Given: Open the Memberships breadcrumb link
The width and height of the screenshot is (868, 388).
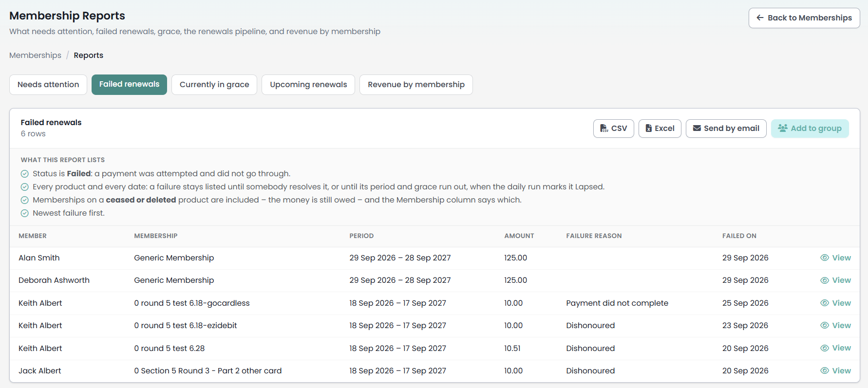Looking at the screenshot, I should [x=35, y=55].
